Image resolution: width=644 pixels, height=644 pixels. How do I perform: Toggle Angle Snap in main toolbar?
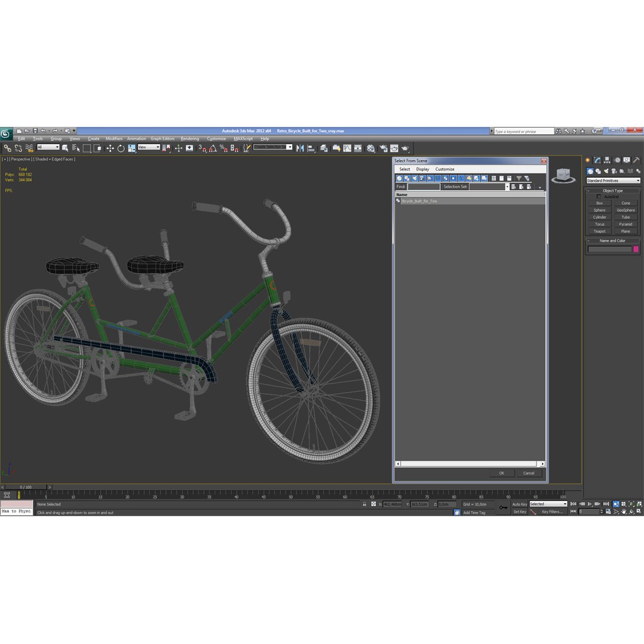click(213, 148)
